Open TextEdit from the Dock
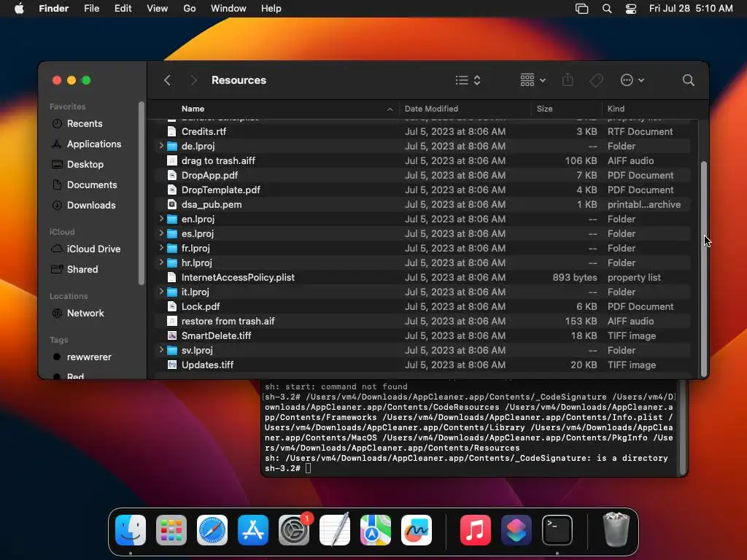 pos(335,529)
